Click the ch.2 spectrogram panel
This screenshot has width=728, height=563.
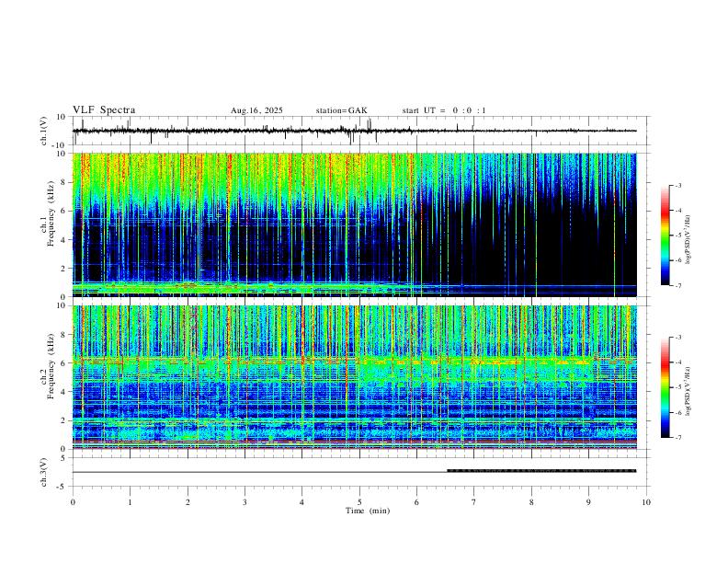click(354, 377)
